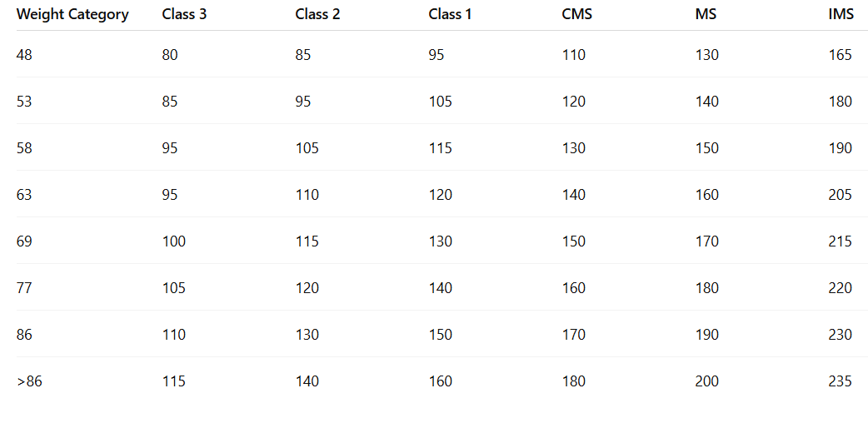Click the IMS value 235 cell

841,381
